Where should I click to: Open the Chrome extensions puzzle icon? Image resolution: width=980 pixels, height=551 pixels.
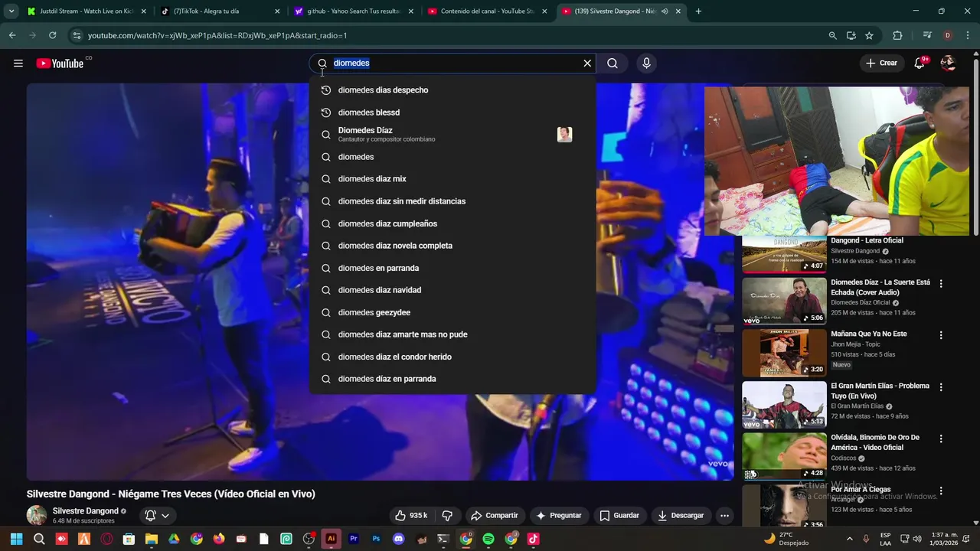click(x=897, y=35)
